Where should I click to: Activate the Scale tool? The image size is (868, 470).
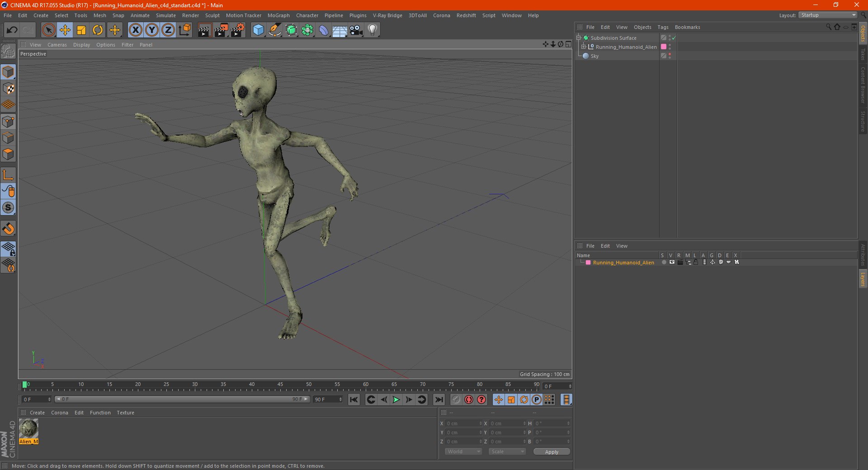pyautogui.click(x=81, y=30)
